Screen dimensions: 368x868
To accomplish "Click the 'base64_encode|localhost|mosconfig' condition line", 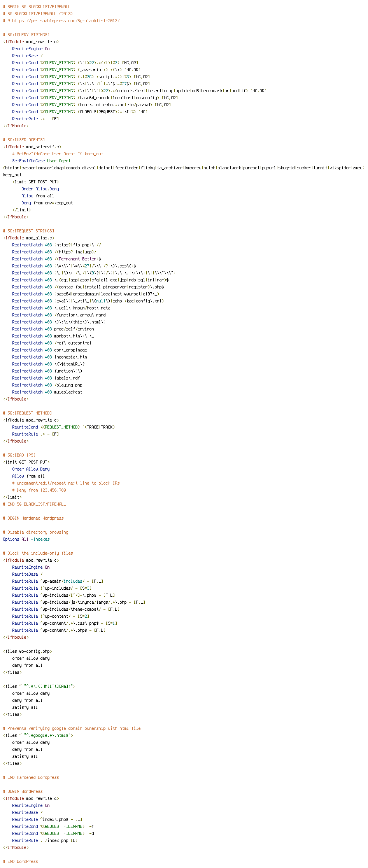I will click(95, 98).
